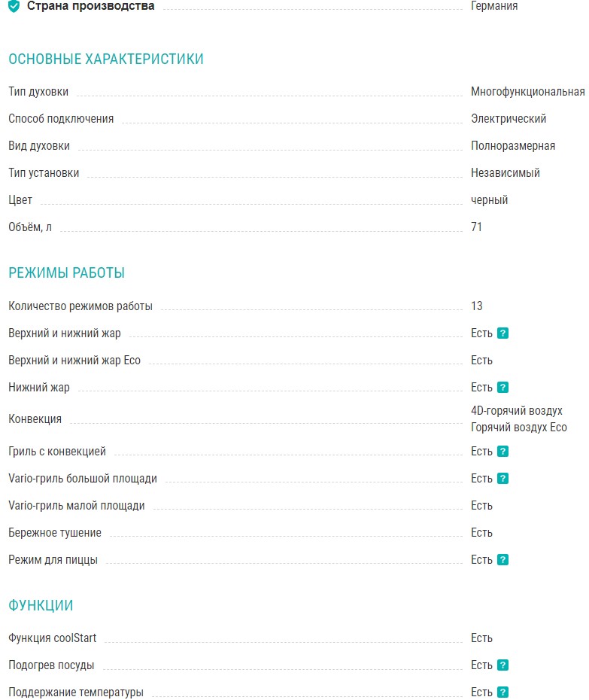
Task: Click the ОСНОВНЫЕ ХАРАКТЕРИСТИКИ section heading
Action: (x=106, y=59)
